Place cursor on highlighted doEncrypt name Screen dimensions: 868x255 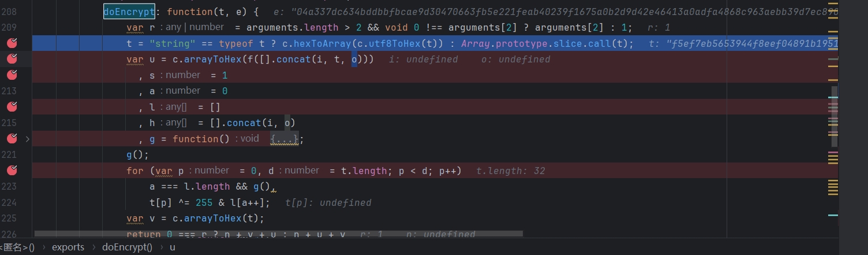(129, 12)
